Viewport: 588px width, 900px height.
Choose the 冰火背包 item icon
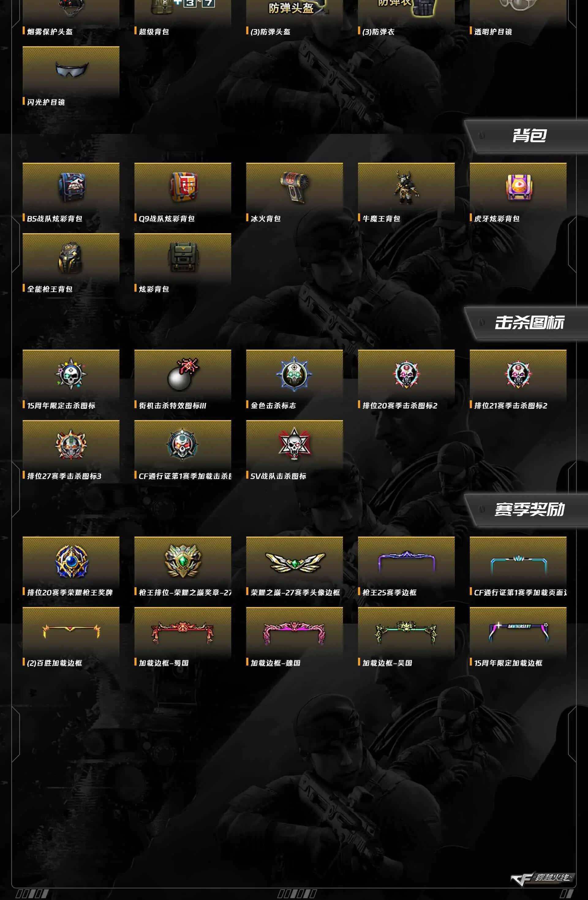click(295, 186)
